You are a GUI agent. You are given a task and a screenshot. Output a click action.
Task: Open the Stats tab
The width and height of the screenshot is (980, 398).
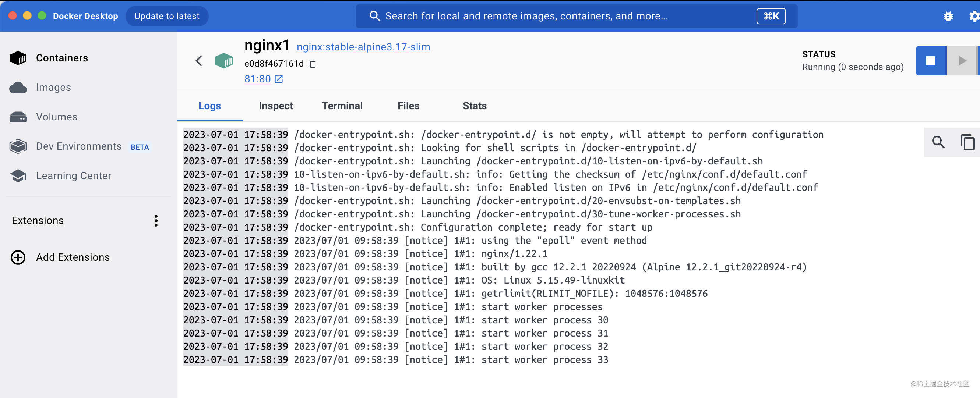pyautogui.click(x=475, y=106)
